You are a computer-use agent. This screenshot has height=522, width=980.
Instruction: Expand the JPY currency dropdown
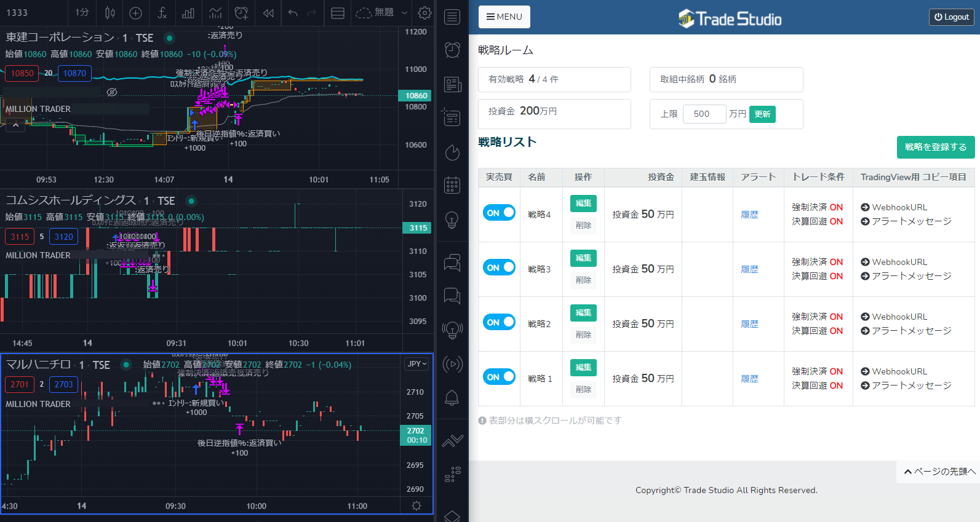[417, 364]
